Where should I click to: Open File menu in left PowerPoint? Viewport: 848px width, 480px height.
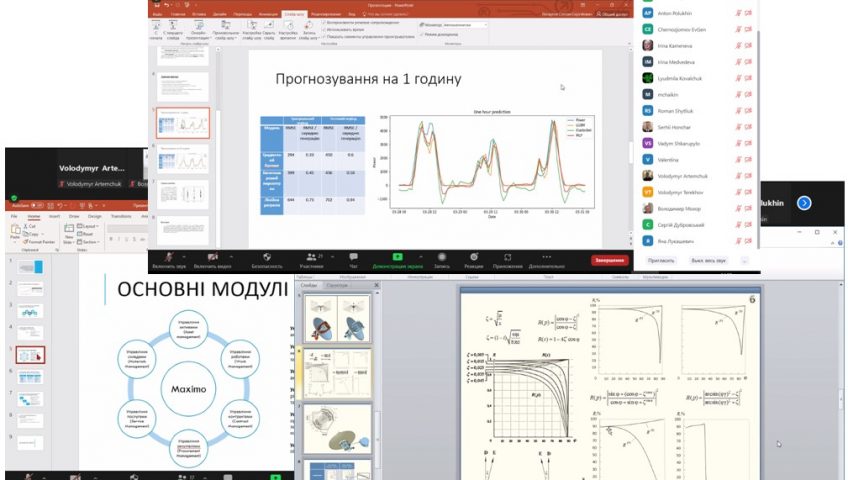tap(14, 216)
